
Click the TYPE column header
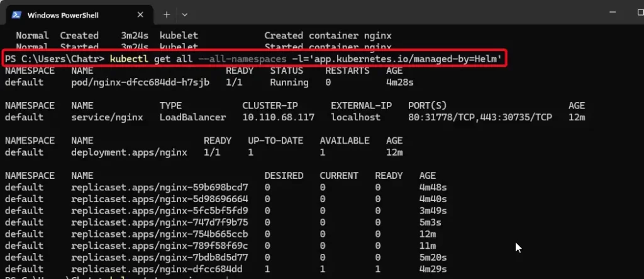[x=170, y=106]
